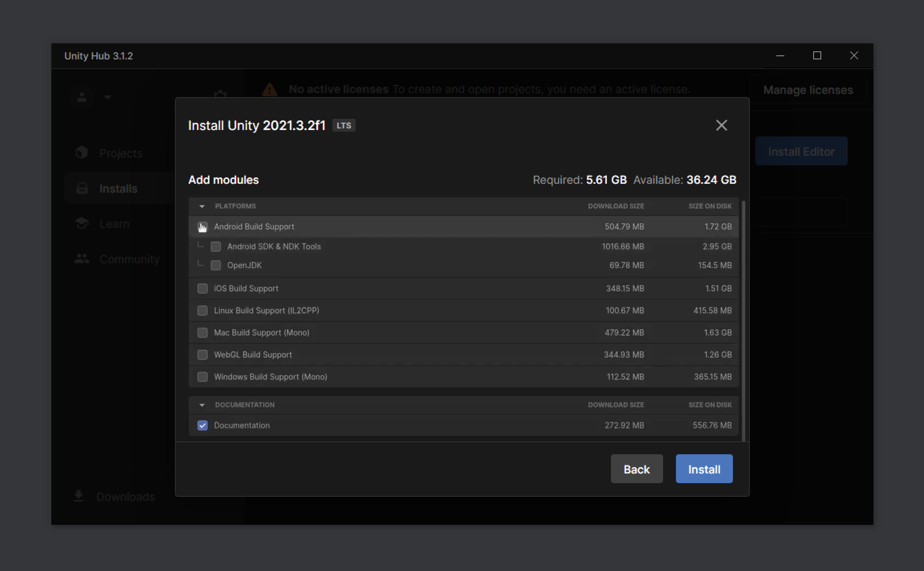Click the LTS badge
The height and width of the screenshot is (571, 924).
[344, 126]
